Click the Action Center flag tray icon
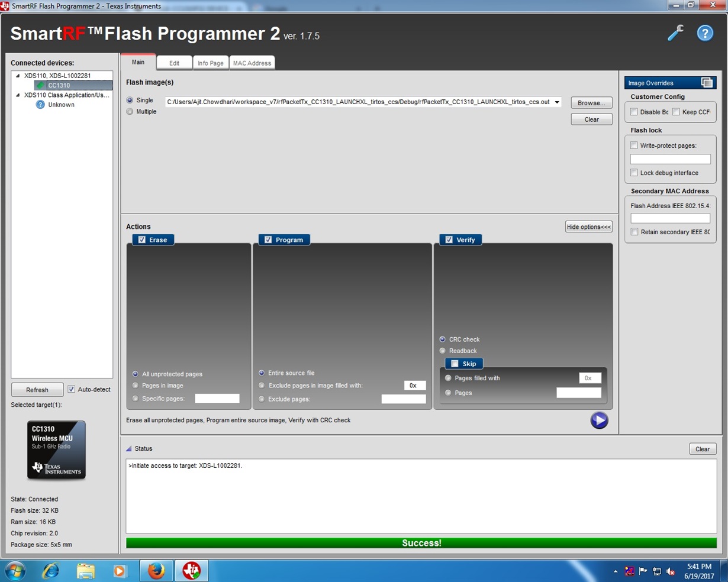The image size is (728, 582). pyautogui.click(x=643, y=571)
